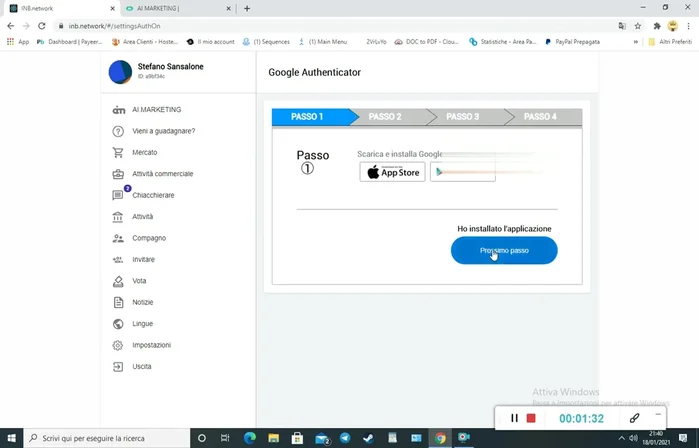Open the (1) Main Menu bookmark

323,42
